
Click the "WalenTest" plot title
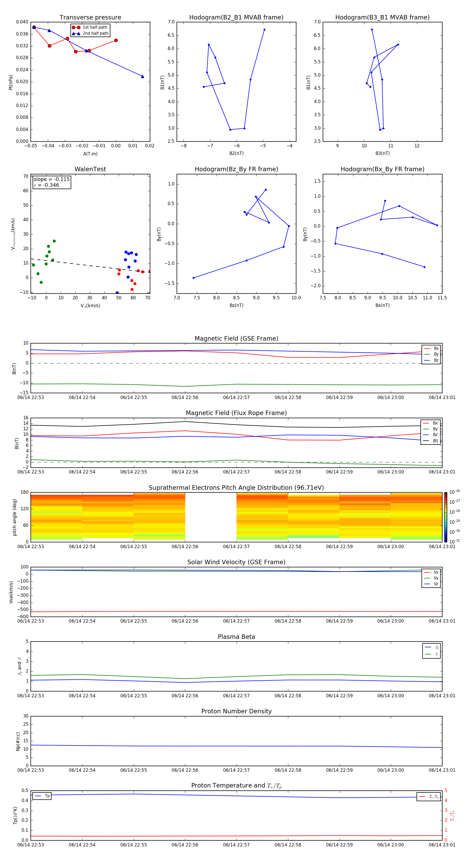[90, 169]
